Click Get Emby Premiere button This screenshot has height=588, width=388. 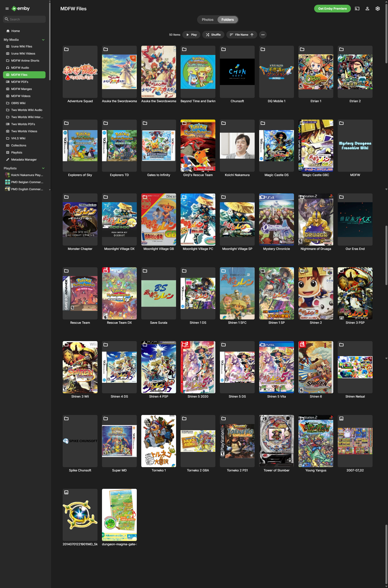point(332,9)
